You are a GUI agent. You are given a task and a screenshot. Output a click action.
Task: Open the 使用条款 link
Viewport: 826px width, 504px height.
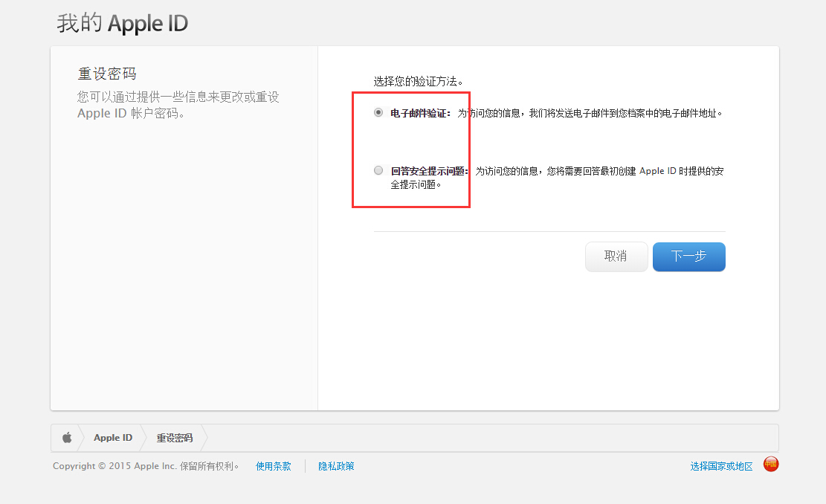(x=274, y=466)
